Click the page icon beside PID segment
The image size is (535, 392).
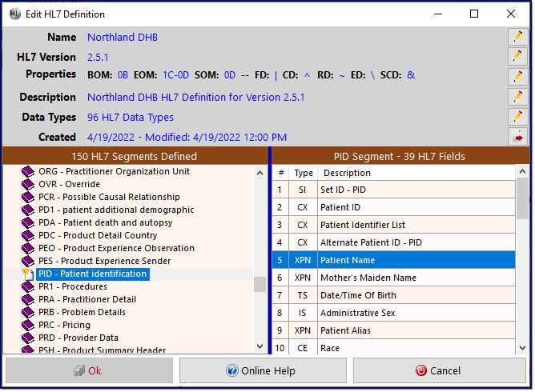coord(29,274)
